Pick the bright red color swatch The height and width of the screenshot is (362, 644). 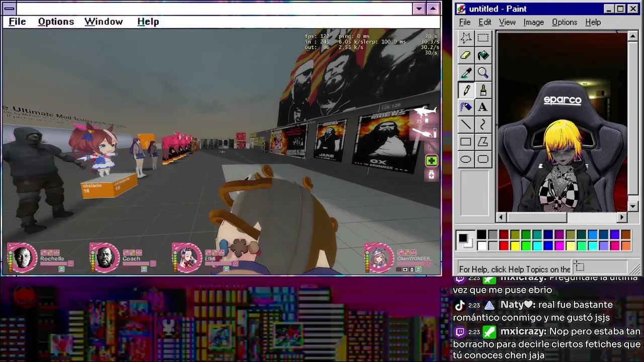(504, 245)
